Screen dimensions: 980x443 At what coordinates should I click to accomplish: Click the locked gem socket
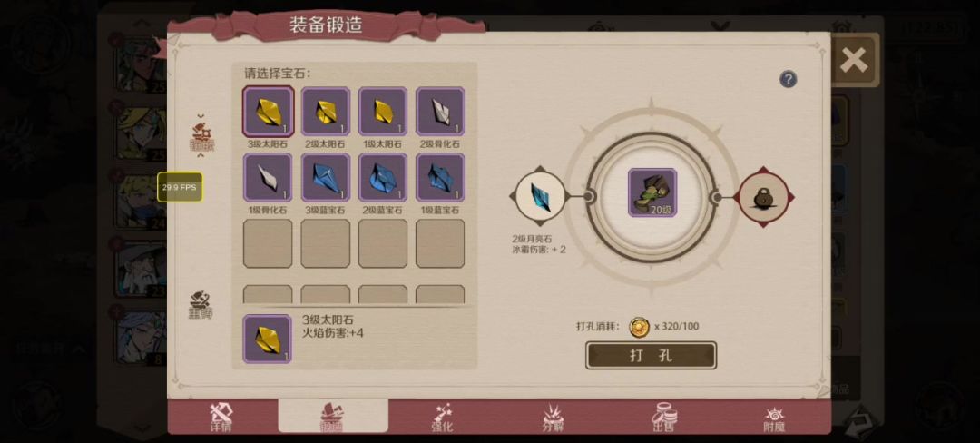point(764,198)
